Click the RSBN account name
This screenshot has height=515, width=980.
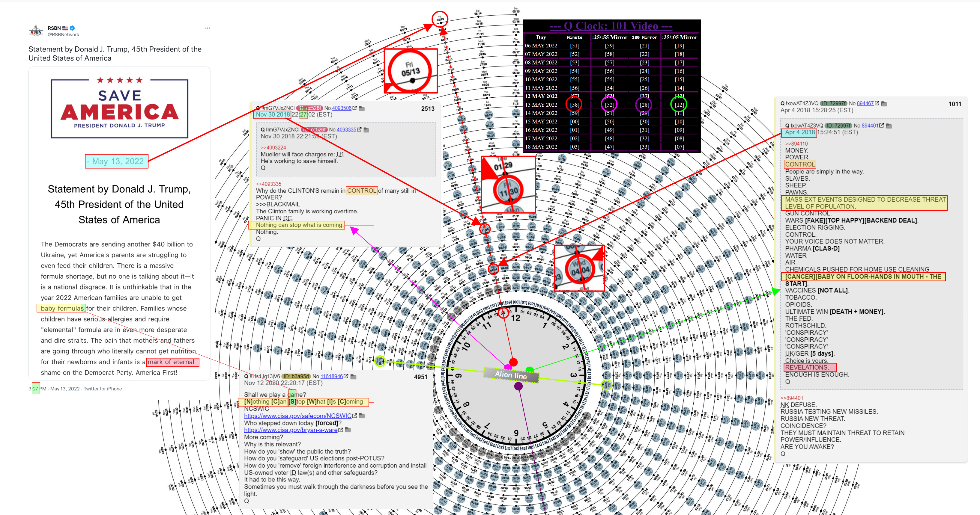click(54, 28)
